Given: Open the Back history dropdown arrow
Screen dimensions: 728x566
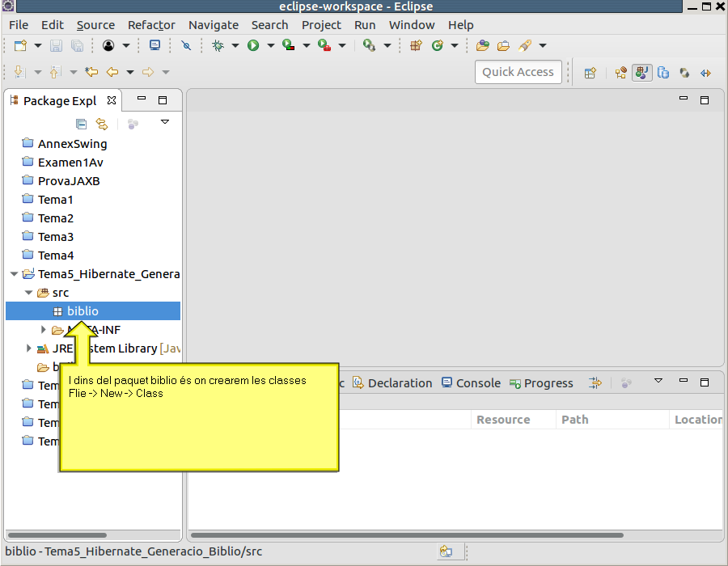Looking at the screenshot, I should [130, 72].
